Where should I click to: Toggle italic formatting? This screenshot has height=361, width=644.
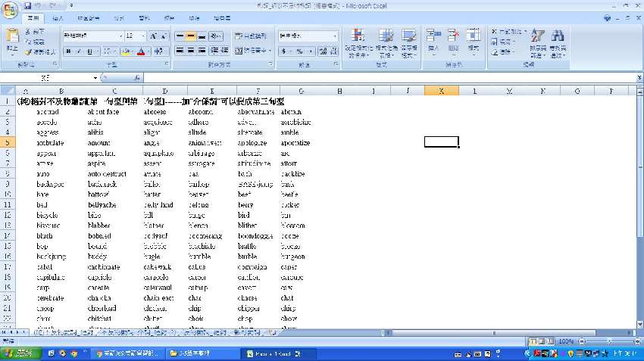pyautogui.click(x=79, y=51)
